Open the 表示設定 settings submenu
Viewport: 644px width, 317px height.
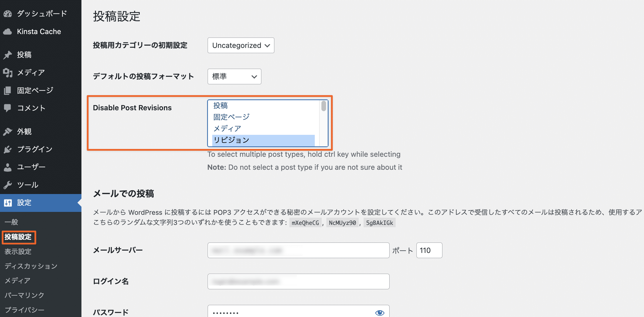18,251
